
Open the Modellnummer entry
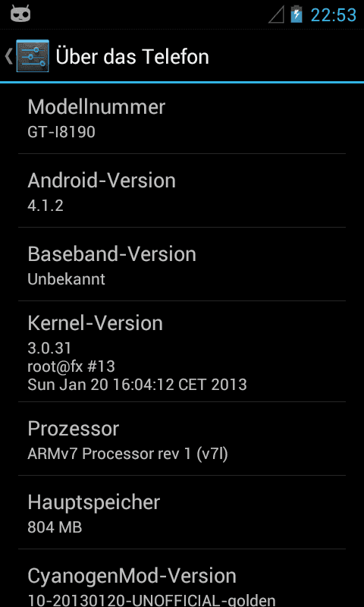pyautogui.click(x=182, y=118)
